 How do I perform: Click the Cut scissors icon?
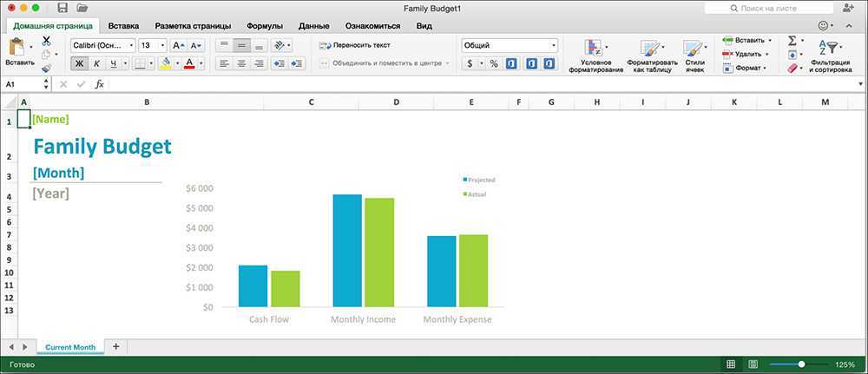click(47, 41)
